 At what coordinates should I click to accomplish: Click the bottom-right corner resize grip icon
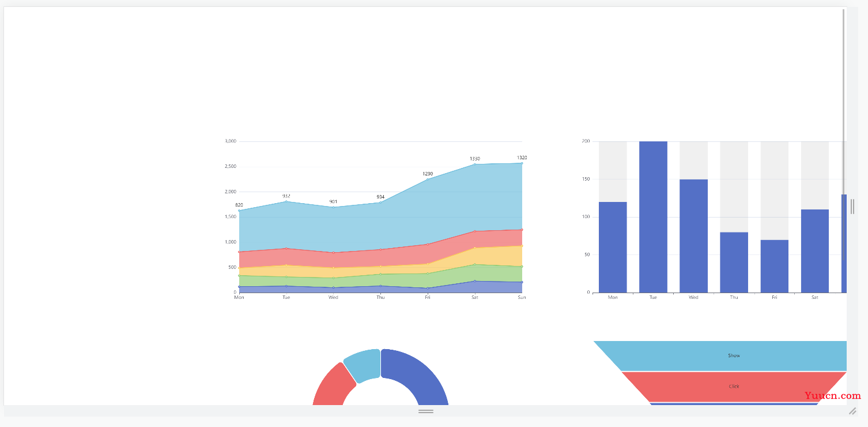pyautogui.click(x=852, y=411)
